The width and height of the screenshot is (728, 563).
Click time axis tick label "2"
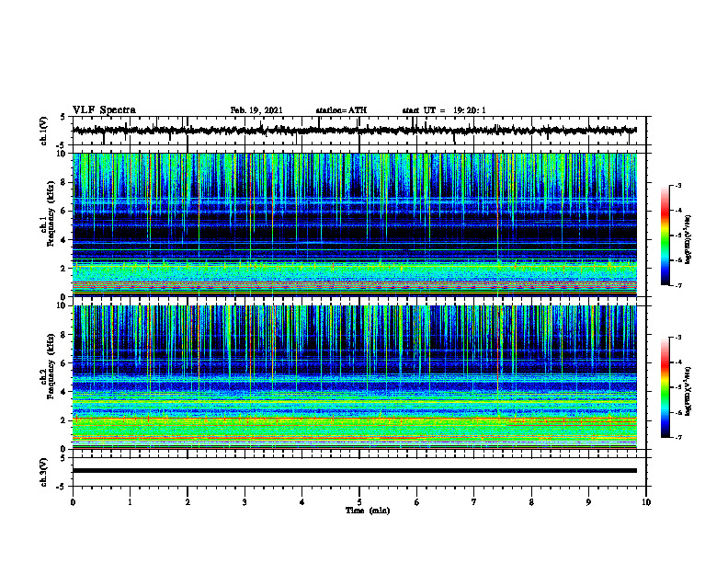coord(188,502)
